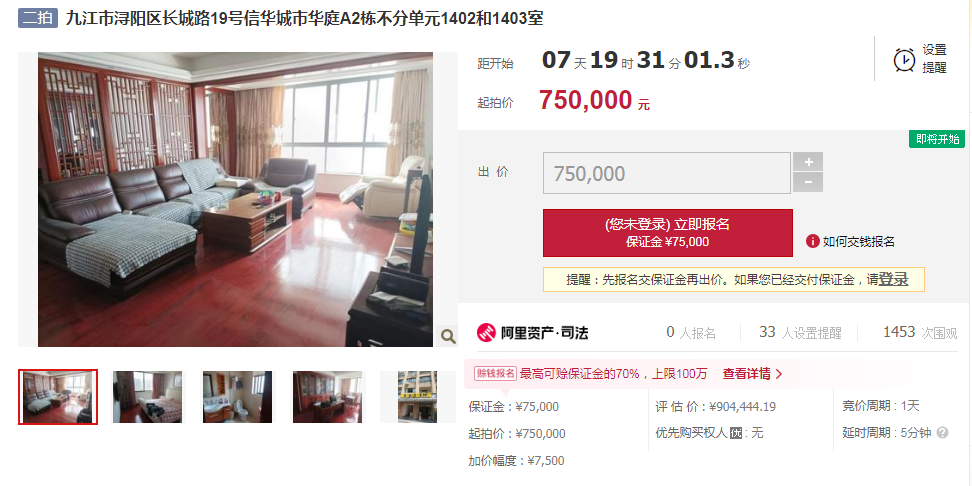
Task: Click the red info icon beside 如何交钱报名
Action: (x=813, y=241)
